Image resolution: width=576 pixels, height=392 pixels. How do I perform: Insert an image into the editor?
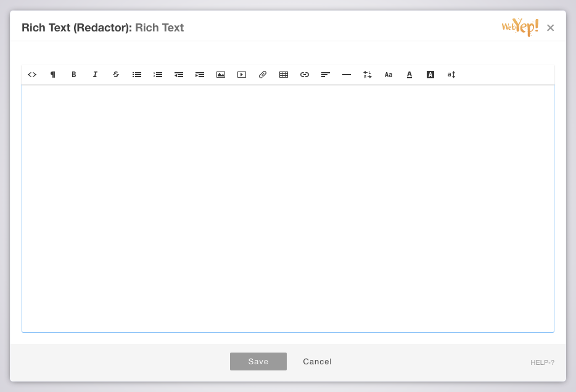click(x=220, y=75)
